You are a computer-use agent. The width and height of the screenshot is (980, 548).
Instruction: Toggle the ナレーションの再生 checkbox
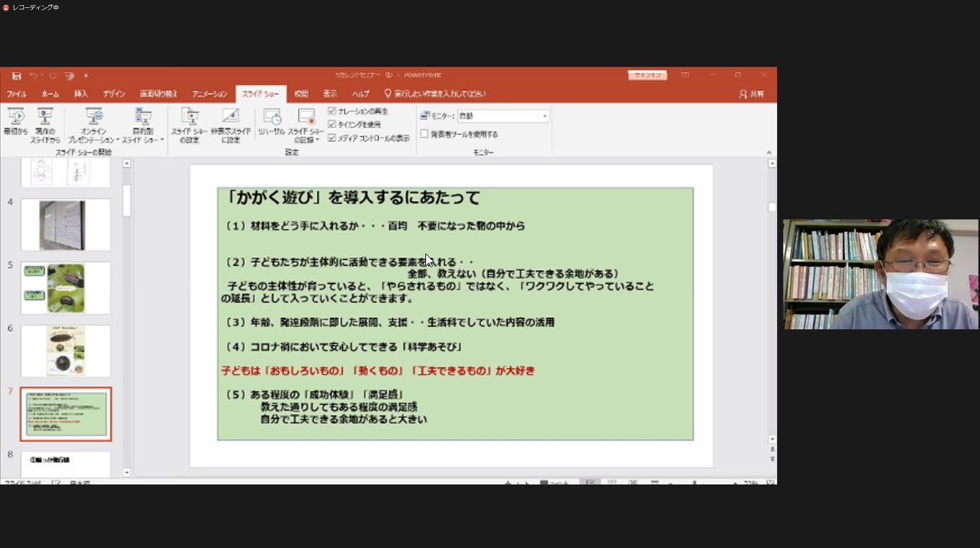332,111
